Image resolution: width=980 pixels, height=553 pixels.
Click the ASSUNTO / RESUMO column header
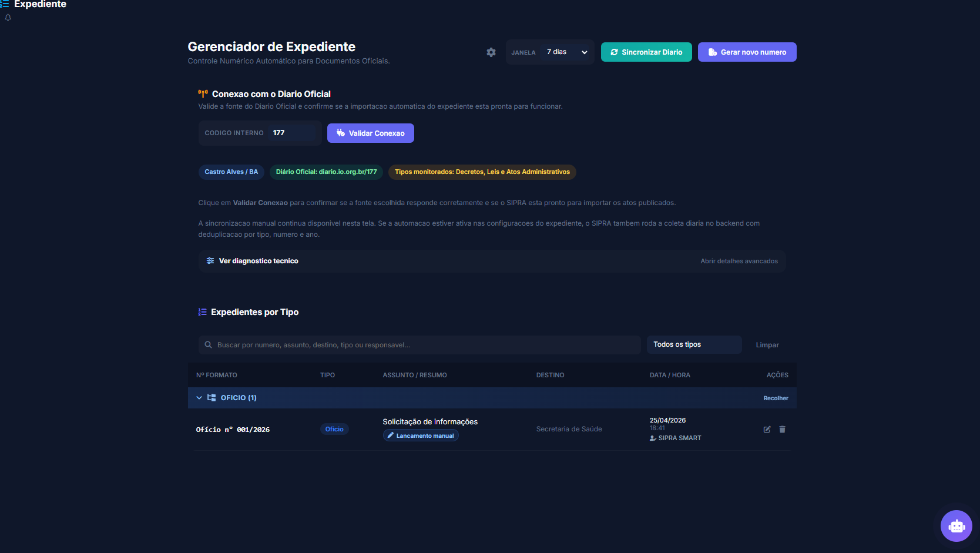[x=415, y=375]
